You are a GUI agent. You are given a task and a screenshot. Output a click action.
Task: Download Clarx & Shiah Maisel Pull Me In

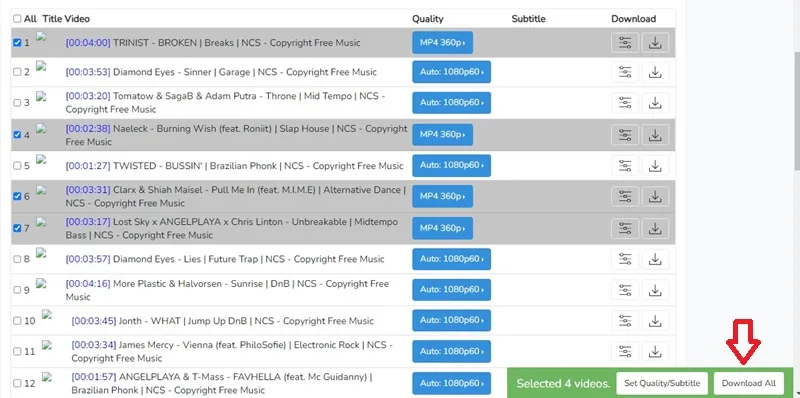coord(655,196)
